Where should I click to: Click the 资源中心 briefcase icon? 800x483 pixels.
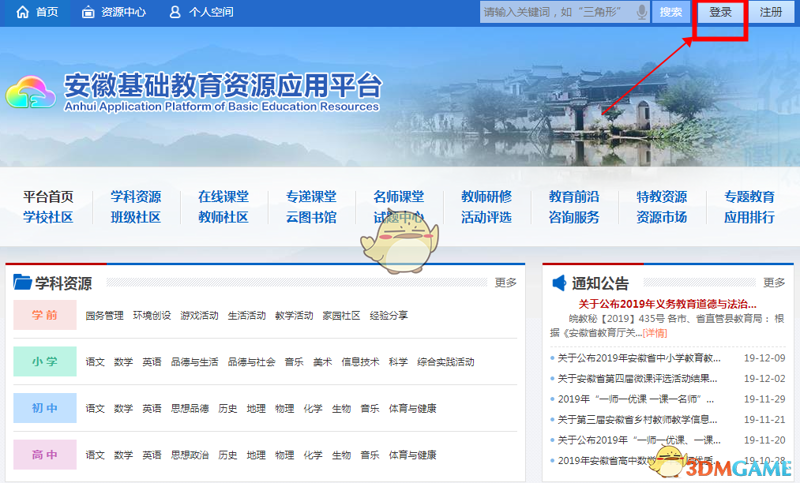(x=88, y=12)
